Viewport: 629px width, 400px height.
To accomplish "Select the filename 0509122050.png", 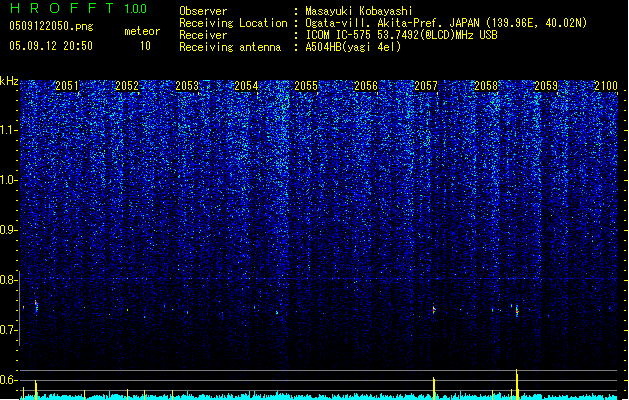I will coord(51,26).
